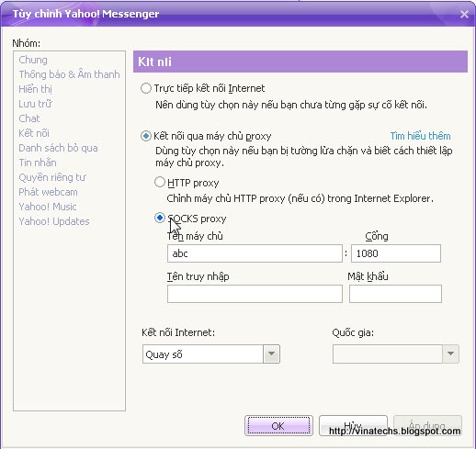
Task: Choose the SOCKS proxy radio button
Action: pos(160,218)
